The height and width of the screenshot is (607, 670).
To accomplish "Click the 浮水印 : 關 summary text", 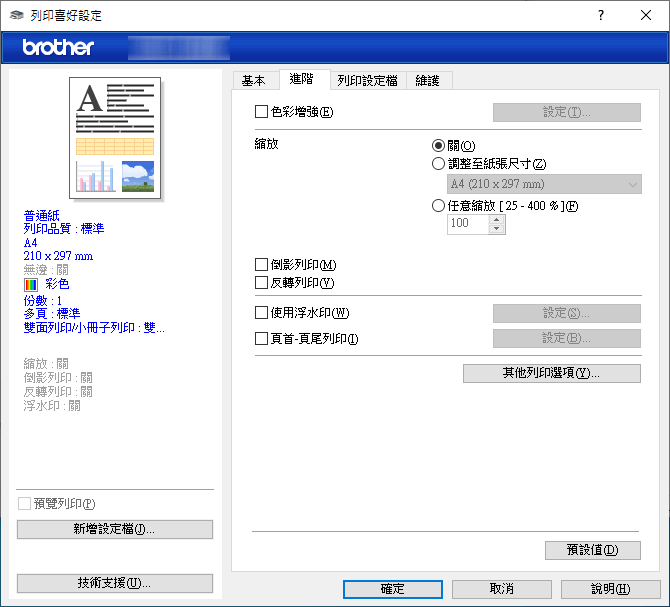I will [52, 405].
